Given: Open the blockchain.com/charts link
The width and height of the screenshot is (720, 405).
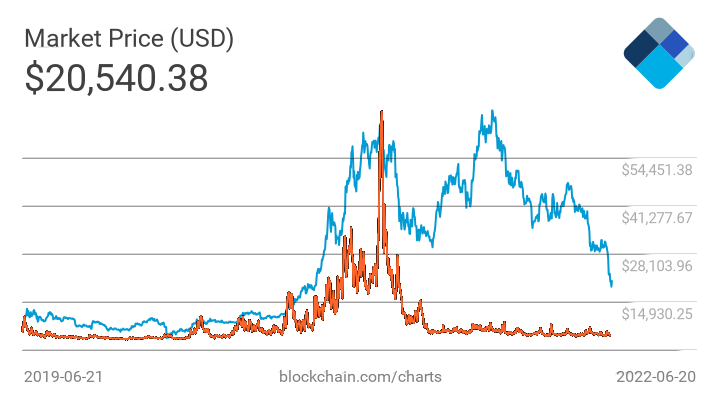Looking at the screenshot, I should (360, 377).
